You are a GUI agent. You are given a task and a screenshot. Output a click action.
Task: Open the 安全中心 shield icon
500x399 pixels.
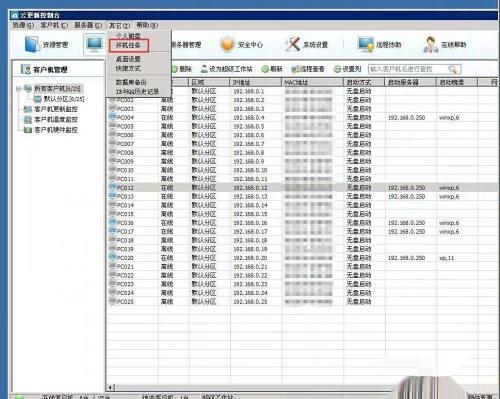tap(228, 44)
